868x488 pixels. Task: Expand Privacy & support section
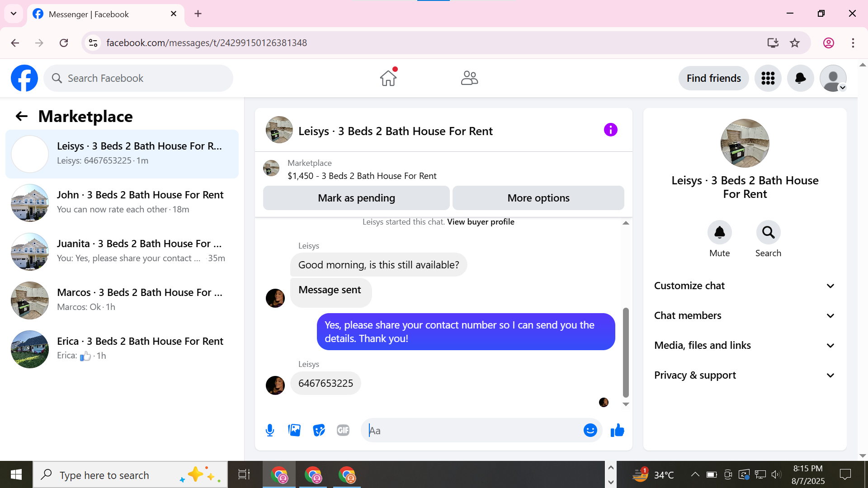click(x=745, y=375)
